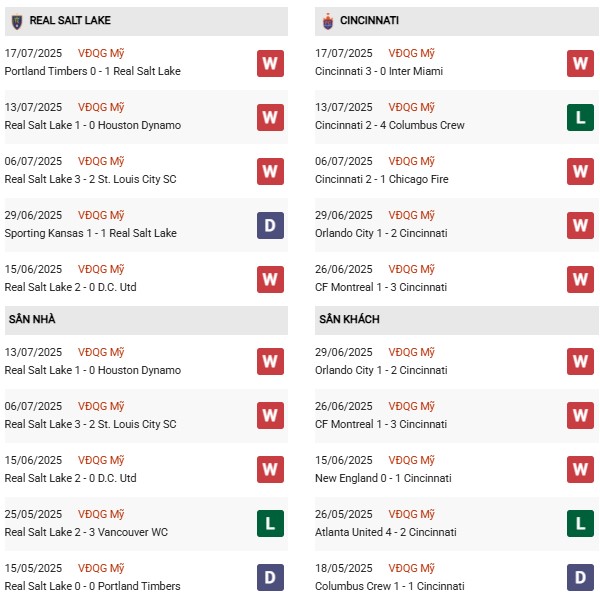This screenshot has height=598, width=600.
Task: Click the L badge for Atlanta United 4 - 2 Cincinnati
Action: click(581, 524)
